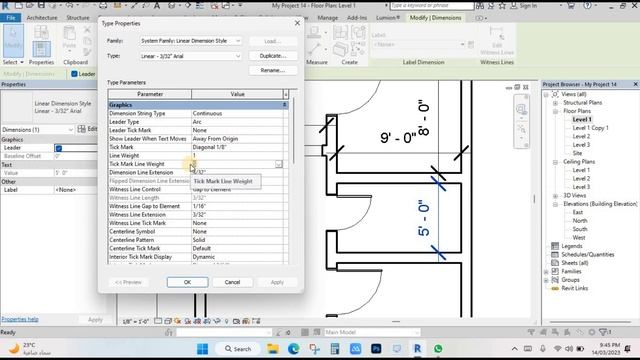
Task: Select North elevation in Project Browser
Action: tap(580, 221)
